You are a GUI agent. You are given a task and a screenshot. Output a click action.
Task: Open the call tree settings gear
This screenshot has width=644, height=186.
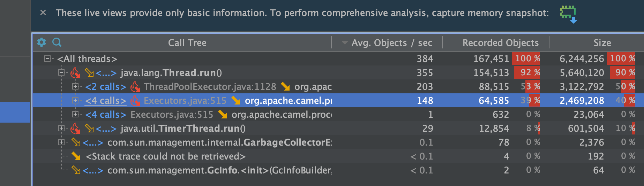42,42
